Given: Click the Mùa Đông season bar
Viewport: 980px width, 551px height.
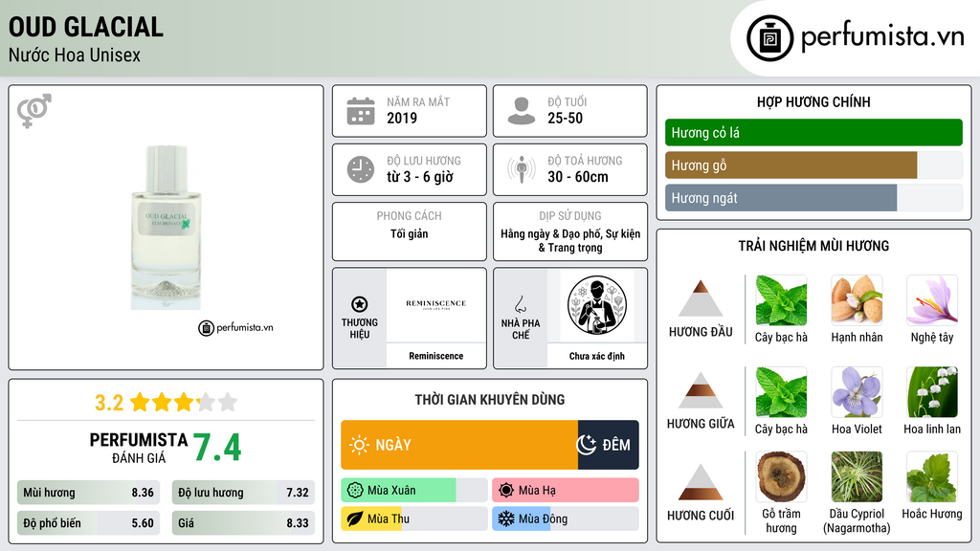Looking at the screenshot, I should click(565, 518).
